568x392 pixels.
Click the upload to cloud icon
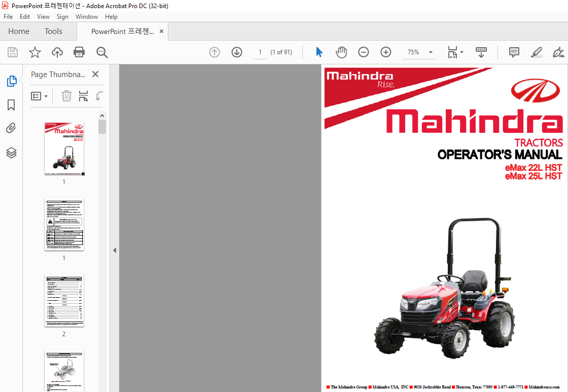point(57,52)
